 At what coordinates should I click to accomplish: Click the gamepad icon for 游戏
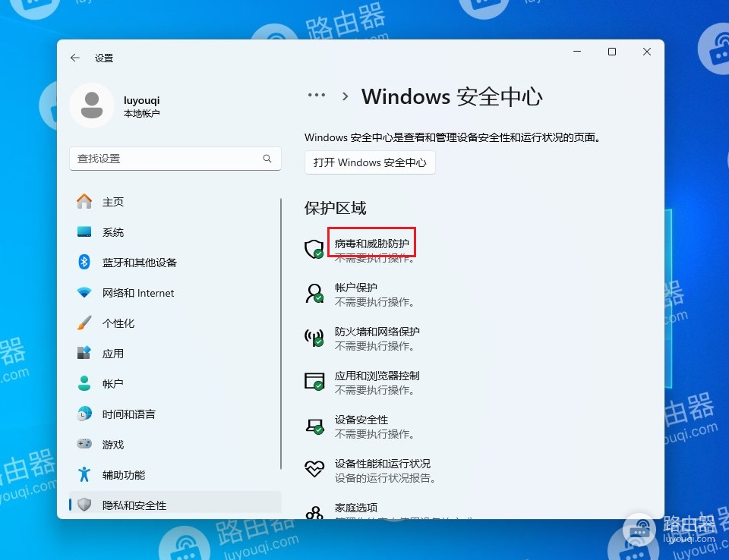point(84,444)
